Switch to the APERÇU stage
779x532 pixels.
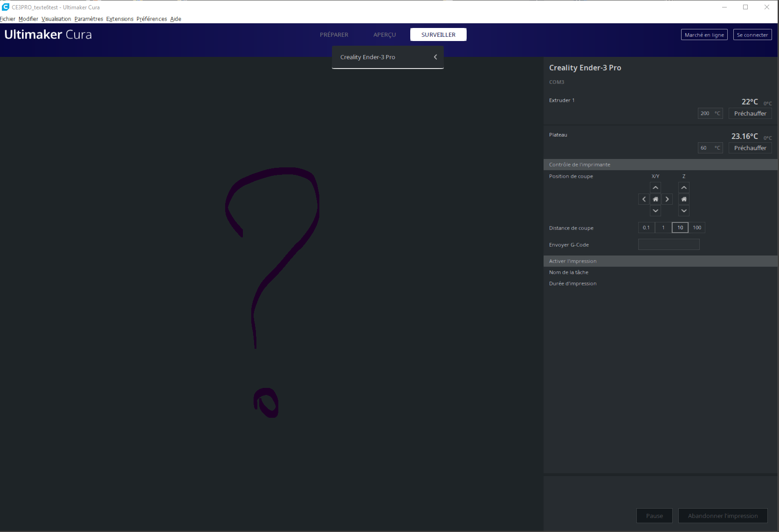click(x=385, y=35)
